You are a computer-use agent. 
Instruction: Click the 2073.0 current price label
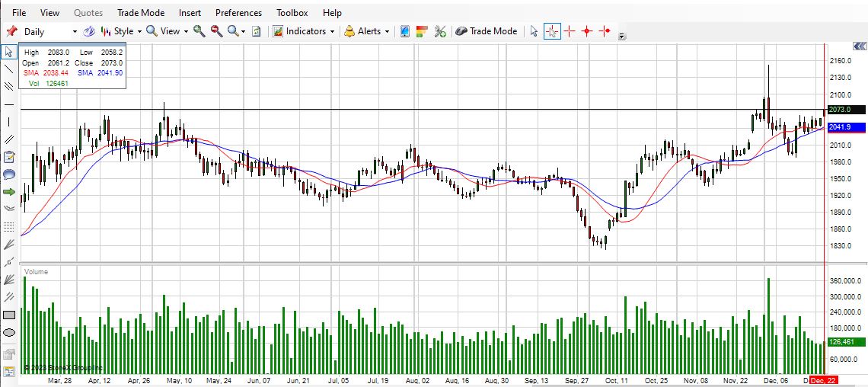click(x=846, y=110)
